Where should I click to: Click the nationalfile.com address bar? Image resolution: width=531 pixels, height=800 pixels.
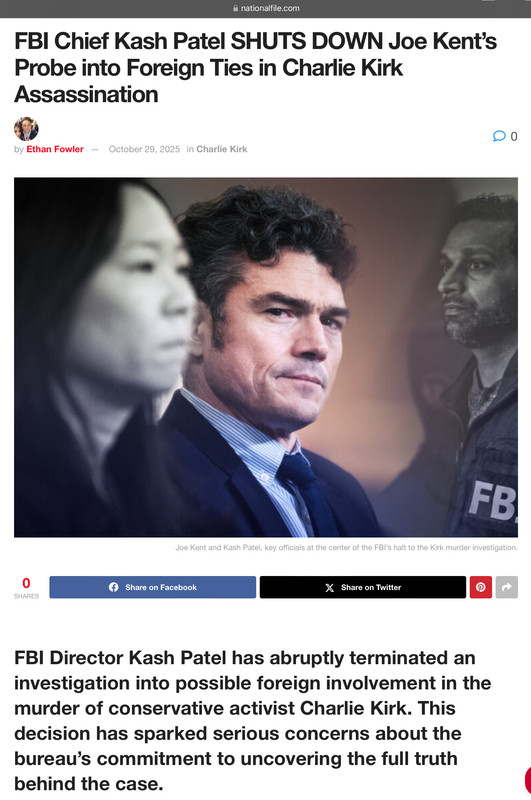click(266, 8)
